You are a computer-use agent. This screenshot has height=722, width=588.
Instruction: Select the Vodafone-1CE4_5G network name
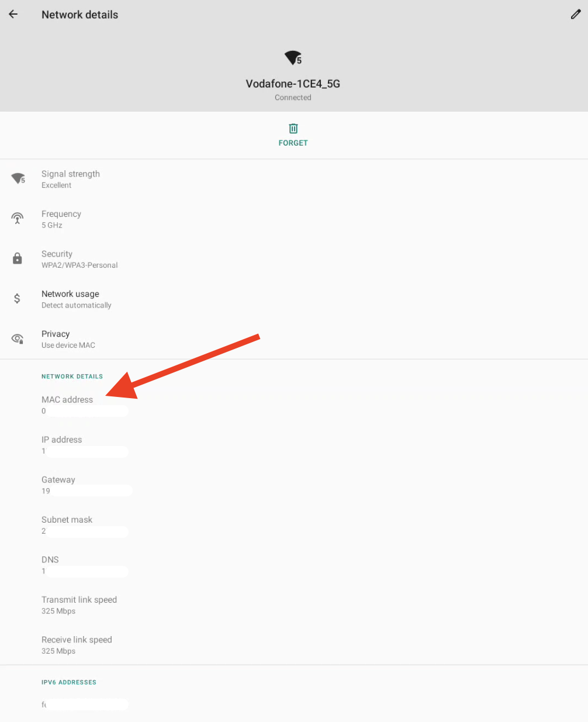tap(293, 84)
